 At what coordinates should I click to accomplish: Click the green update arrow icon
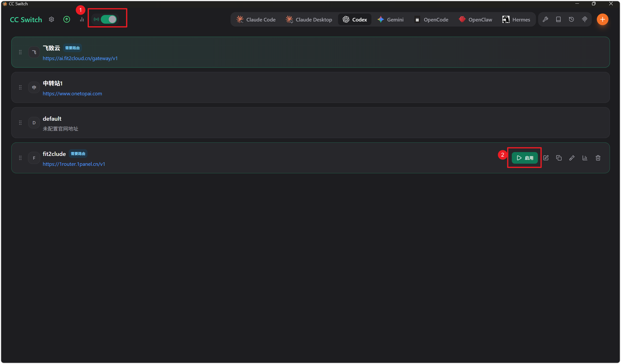click(66, 20)
